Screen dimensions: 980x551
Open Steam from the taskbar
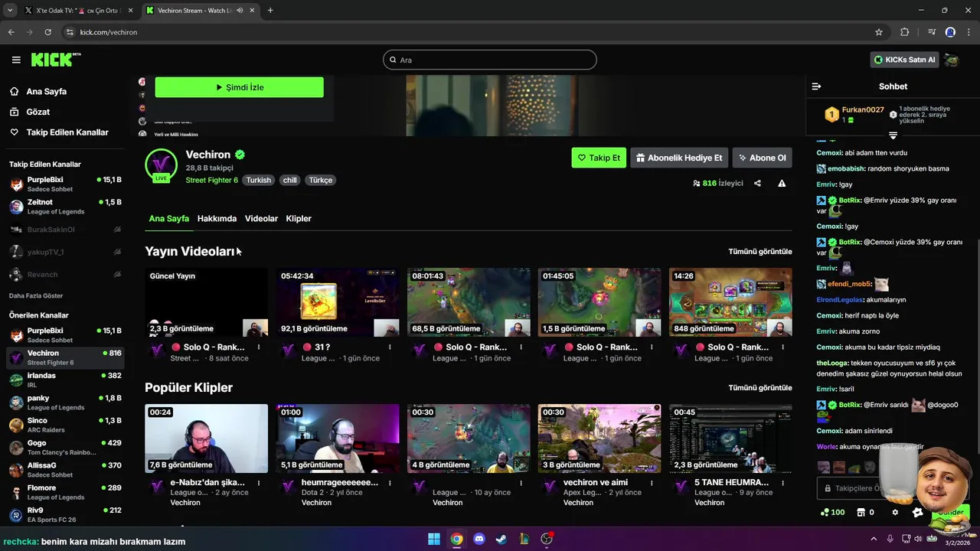[501, 539]
